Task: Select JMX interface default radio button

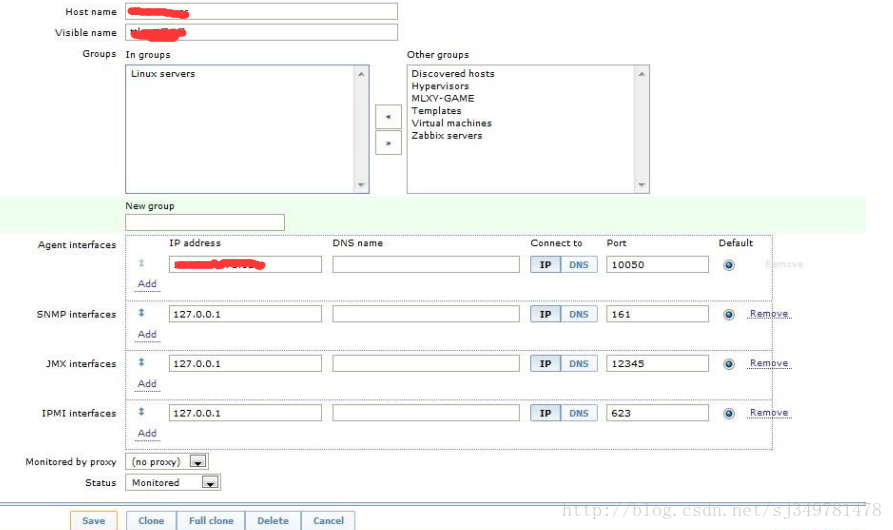Action: coord(729,364)
